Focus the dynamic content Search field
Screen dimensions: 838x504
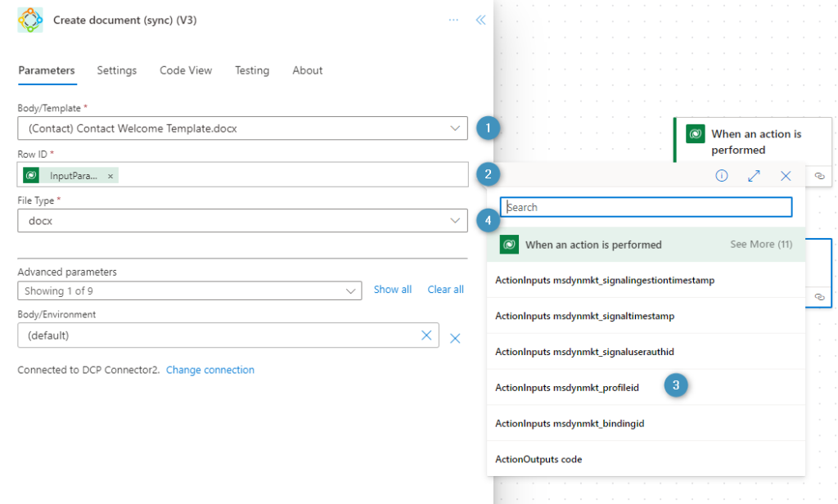coord(647,207)
